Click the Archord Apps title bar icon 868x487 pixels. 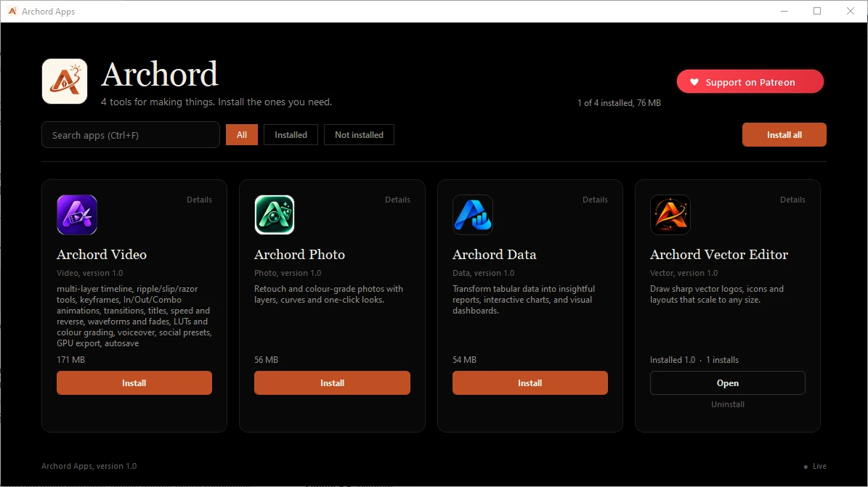(12, 11)
